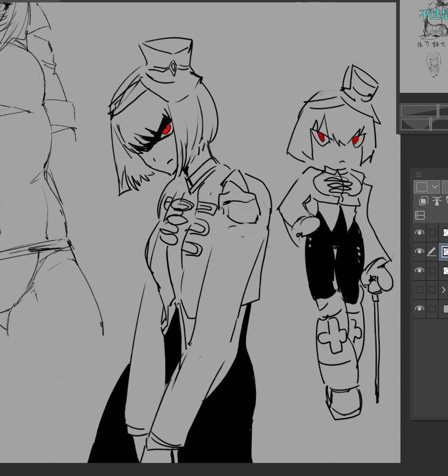Image resolution: width=448 pixels, height=476 pixels.
Task: Click the checkered thumbnail of the top layer
Action: pos(446,232)
